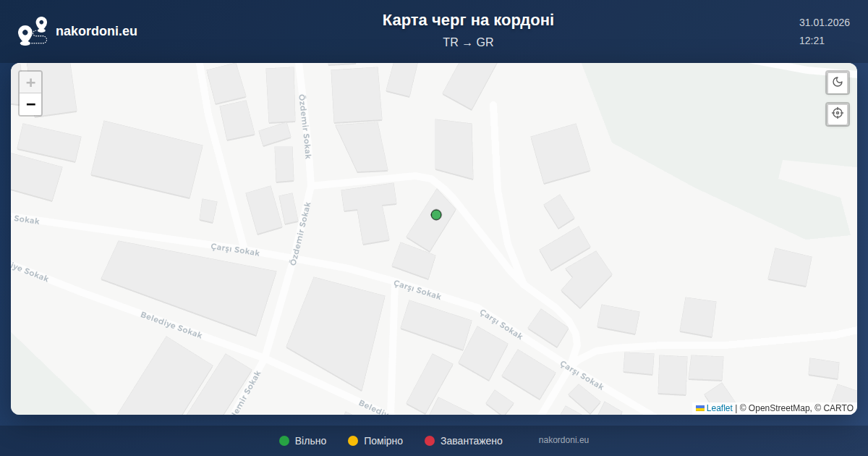Select the Вільно legend label
868x456 pixels.
tap(310, 441)
